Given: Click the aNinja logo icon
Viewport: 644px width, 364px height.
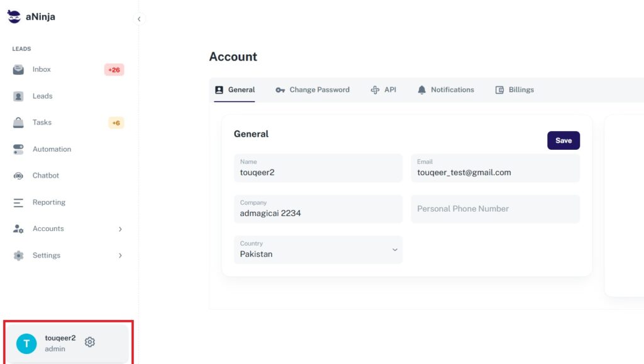Looking at the screenshot, I should pos(14,17).
